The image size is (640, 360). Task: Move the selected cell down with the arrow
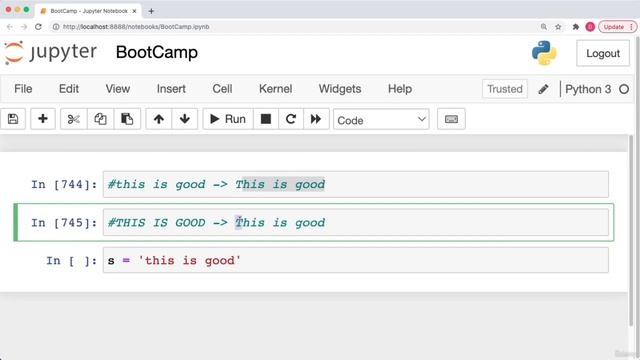(x=184, y=119)
